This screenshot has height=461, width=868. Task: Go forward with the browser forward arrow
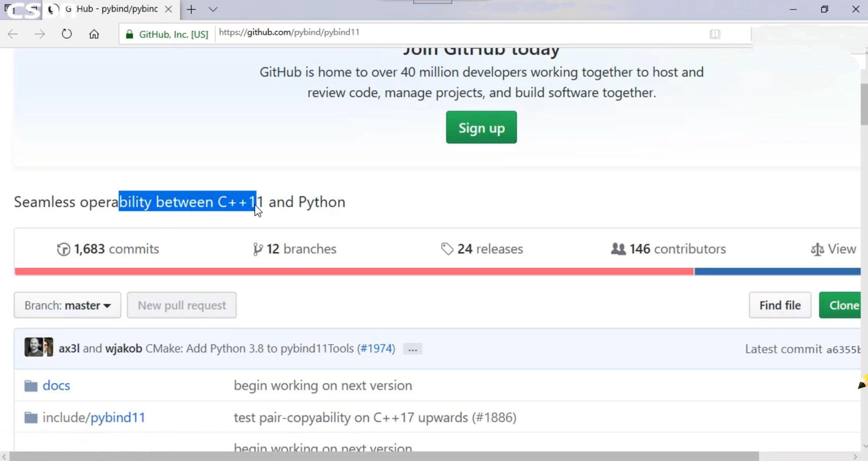(x=40, y=34)
